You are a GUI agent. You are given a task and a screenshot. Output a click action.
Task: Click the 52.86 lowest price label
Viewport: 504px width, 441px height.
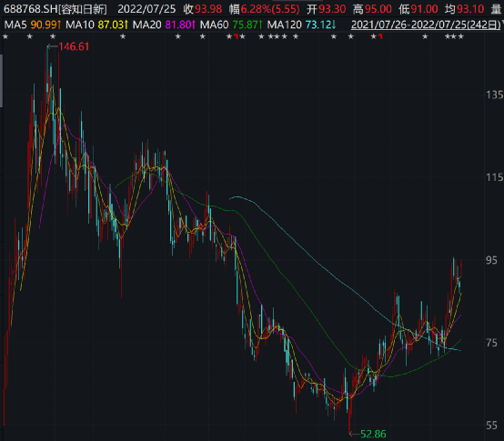pos(373,435)
